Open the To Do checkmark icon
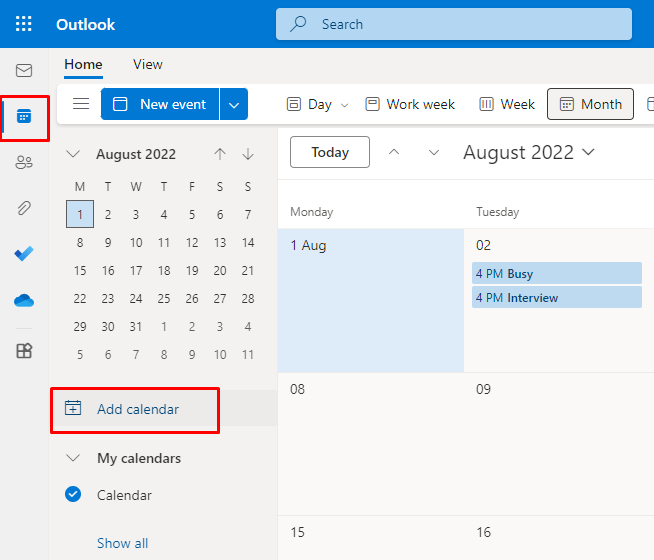654x560 pixels. 24,254
